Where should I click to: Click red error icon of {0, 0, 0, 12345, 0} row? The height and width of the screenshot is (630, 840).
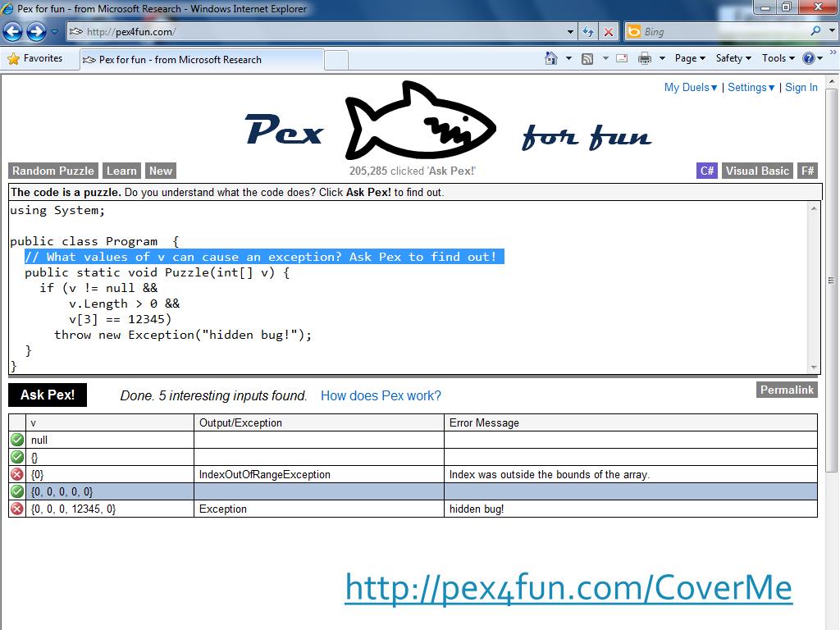pyautogui.click(x=17, y=509)
